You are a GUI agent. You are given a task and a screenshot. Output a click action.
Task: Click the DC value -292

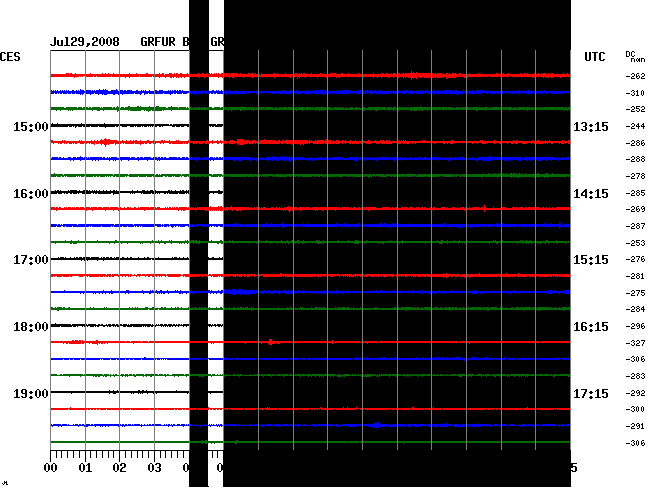coord(635,393)
